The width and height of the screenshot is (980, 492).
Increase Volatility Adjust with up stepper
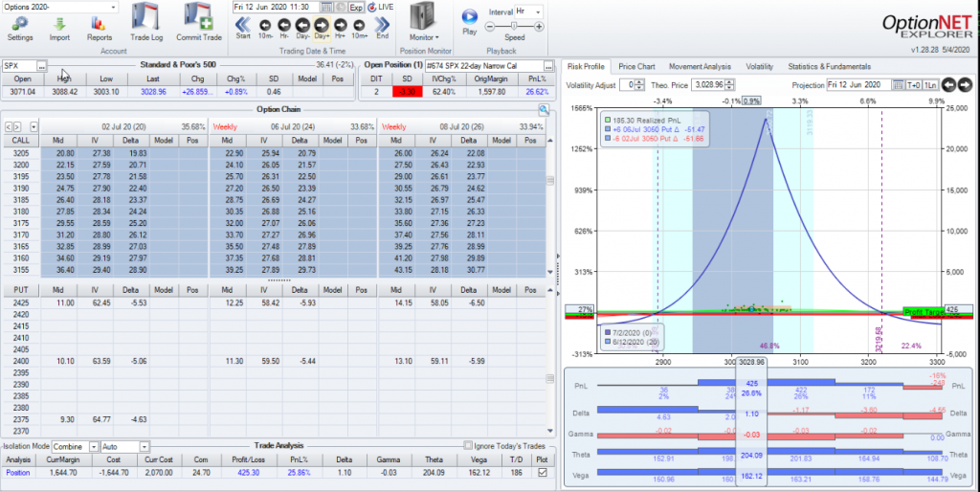(x=639, y=82)
